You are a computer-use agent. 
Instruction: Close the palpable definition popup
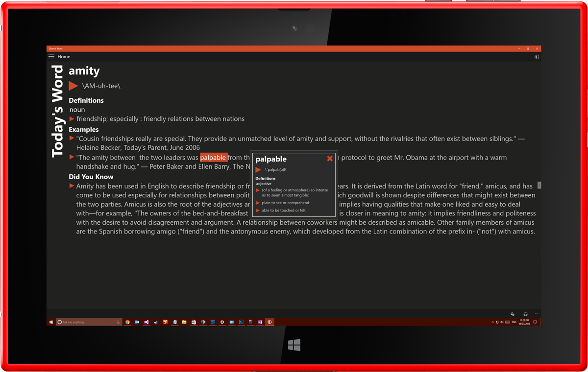(330, 159)
